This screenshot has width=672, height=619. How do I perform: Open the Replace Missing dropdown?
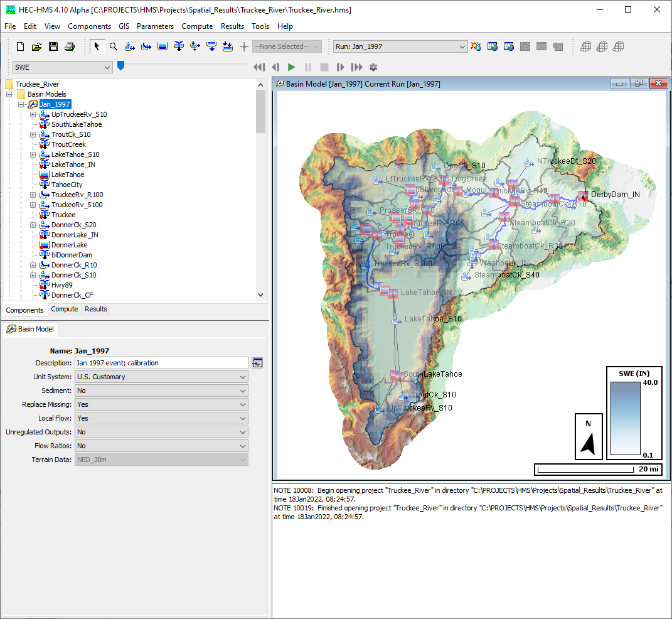coord(162,404)
